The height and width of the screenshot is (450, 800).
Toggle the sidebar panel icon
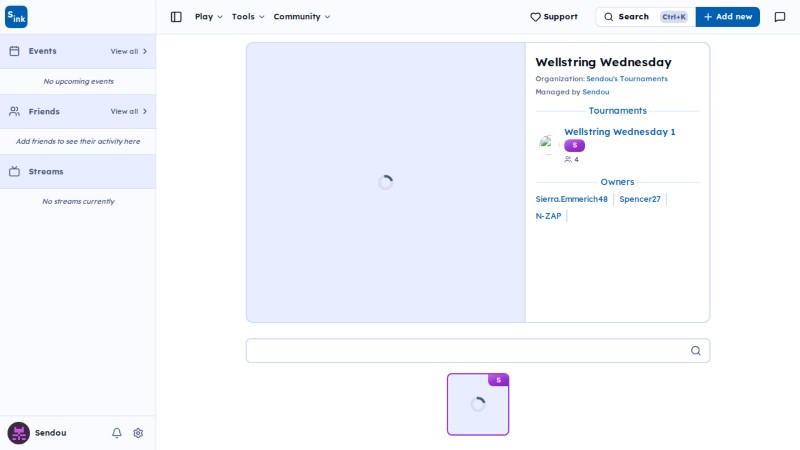pyautogui.click(x=176, y=17)
